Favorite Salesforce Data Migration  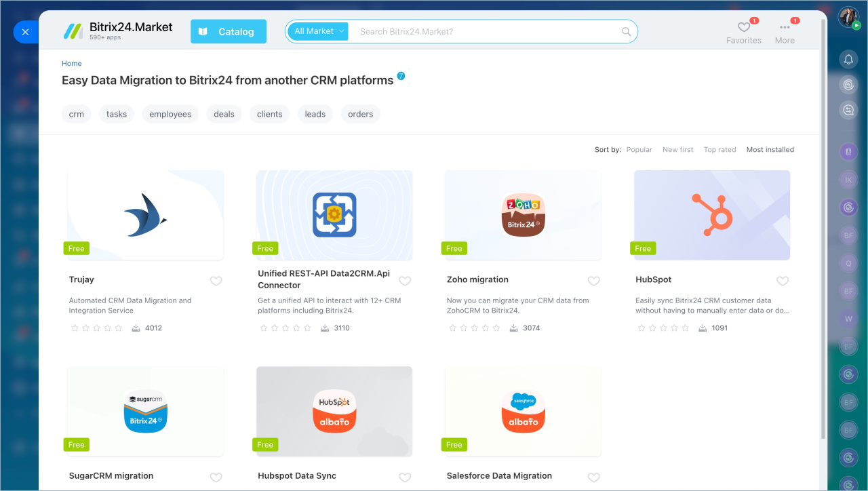[x=593, y=477]
